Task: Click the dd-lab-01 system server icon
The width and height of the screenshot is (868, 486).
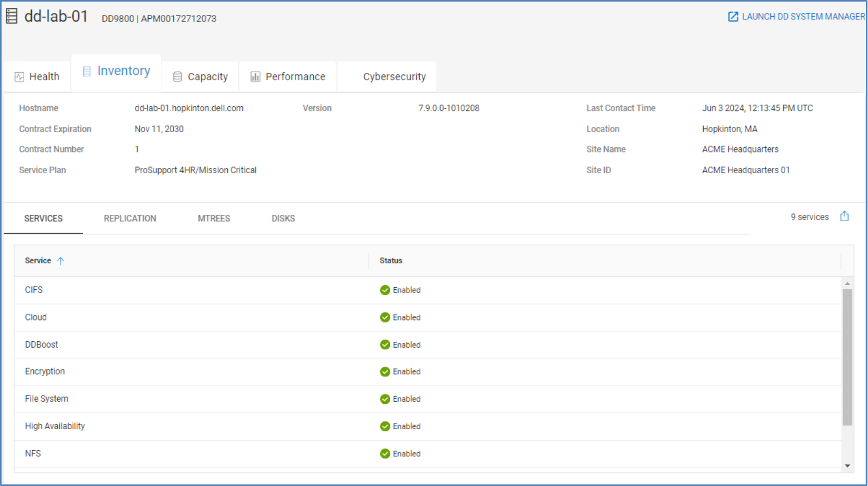Action: tap(11, 16)
